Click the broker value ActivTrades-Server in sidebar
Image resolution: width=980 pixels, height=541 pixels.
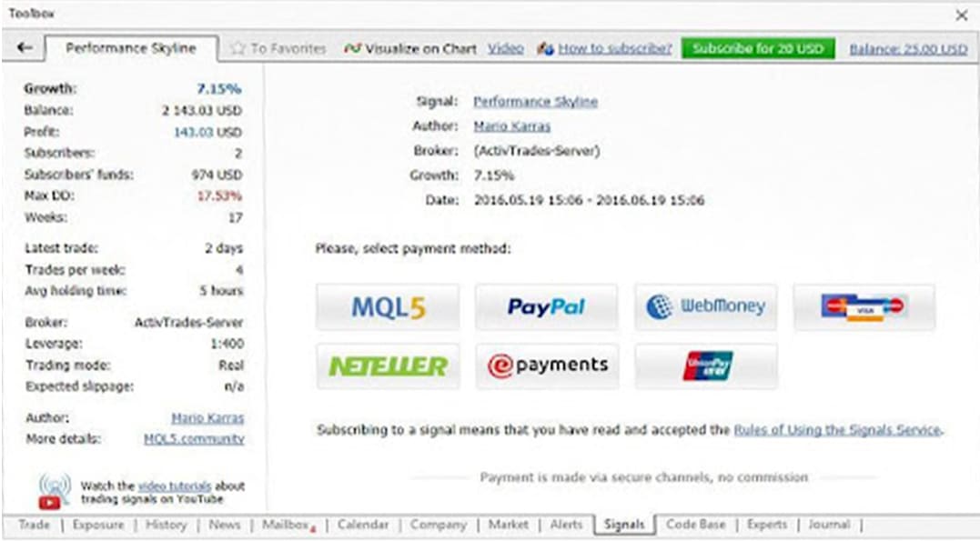[188, 323]
